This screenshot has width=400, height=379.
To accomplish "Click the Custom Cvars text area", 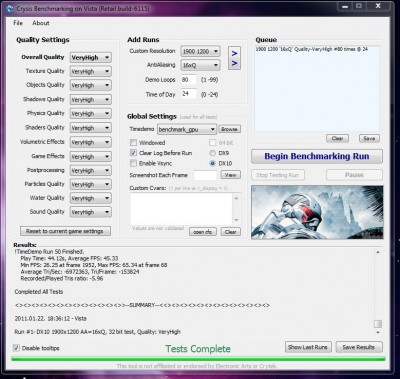I will 181,209.
